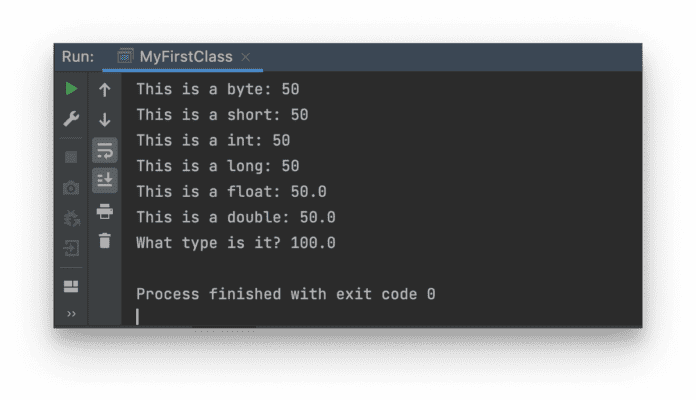The width and height of the screenshot is (696, 400).
Task: Jump down the stack trace arrow
Action: (105, 119)
